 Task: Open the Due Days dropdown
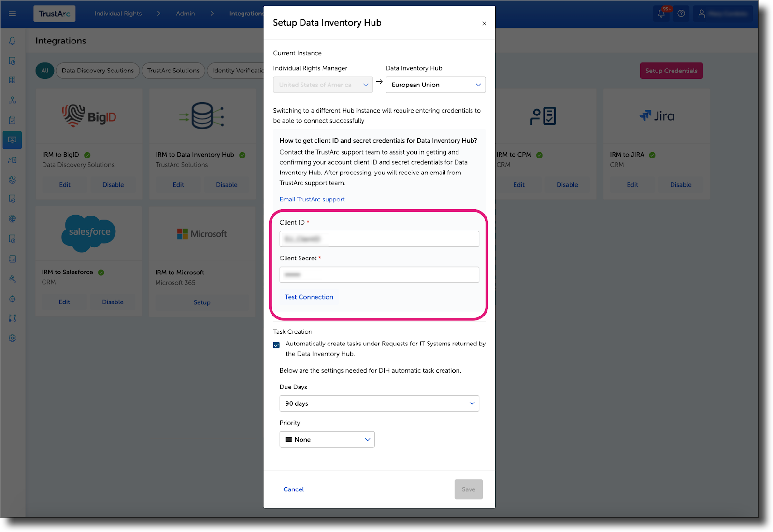click(x=379, y=403)
